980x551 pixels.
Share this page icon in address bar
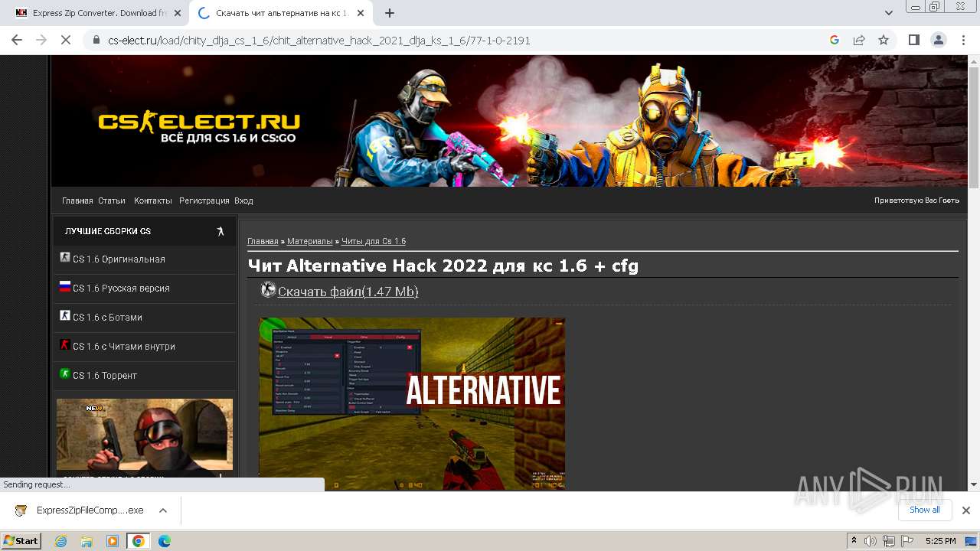click(x=859, y=40)
